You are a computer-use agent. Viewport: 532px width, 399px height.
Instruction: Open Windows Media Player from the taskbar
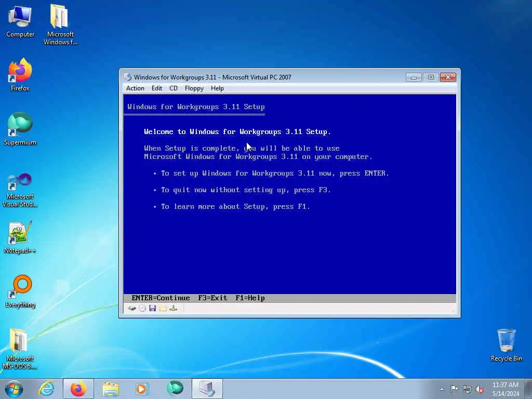point(142,389)
